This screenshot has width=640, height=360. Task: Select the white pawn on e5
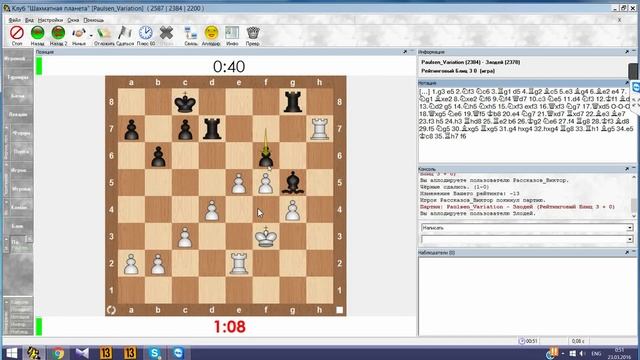coord(239,183)
